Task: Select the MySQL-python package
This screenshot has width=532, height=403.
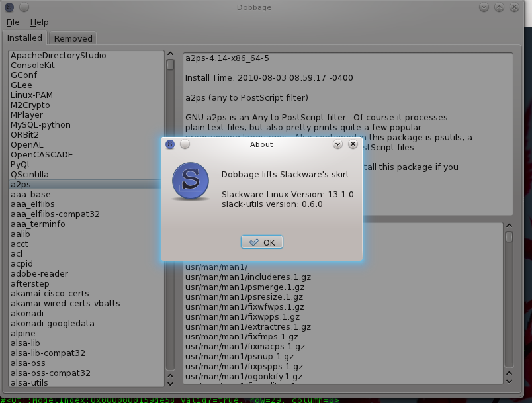Action: click(x=86, y=125)
